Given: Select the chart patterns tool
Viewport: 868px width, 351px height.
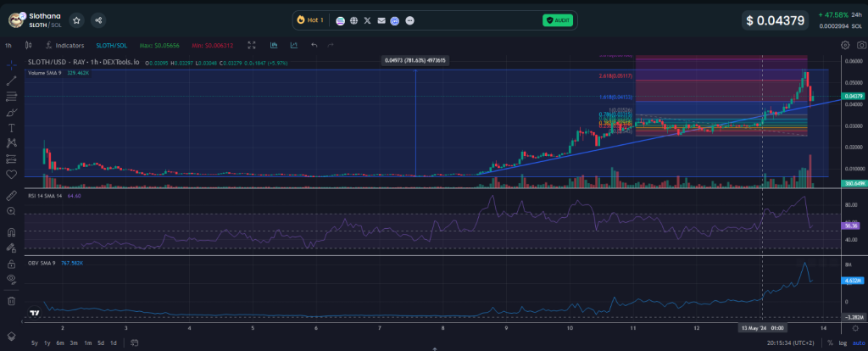Looking at the screenshot, I should pyautogui.click(x=11, y=142).
